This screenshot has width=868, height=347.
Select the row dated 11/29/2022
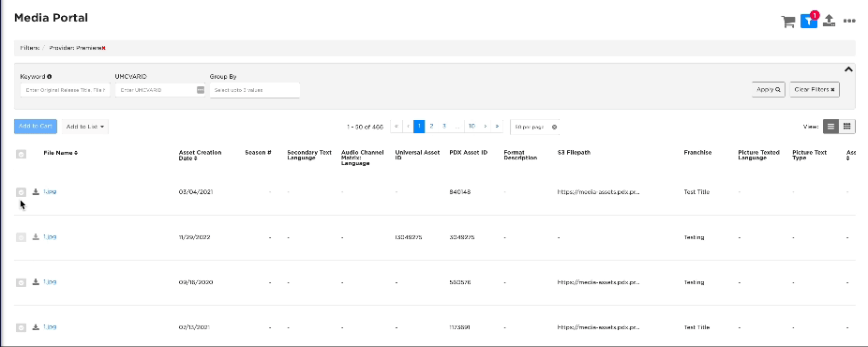tap(21, 237)
